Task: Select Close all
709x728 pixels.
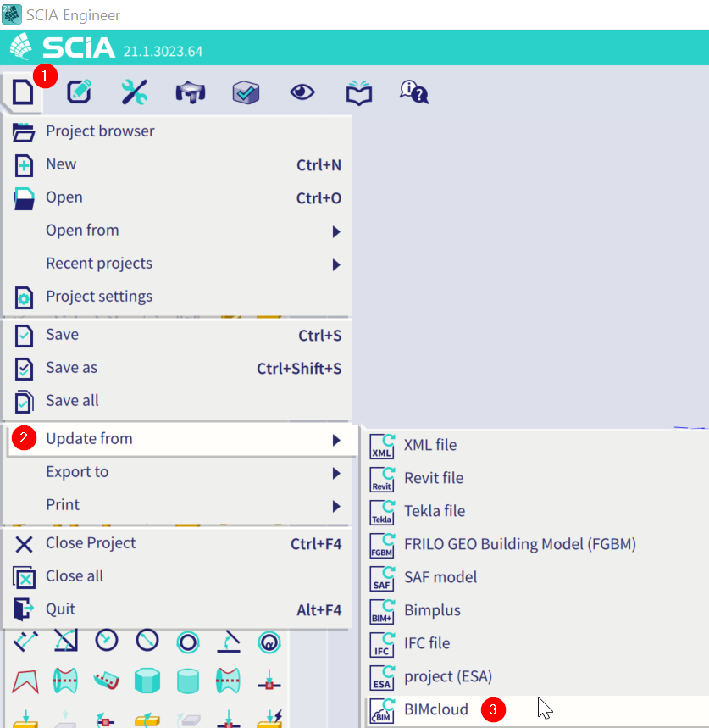Action: click(177, 576)
